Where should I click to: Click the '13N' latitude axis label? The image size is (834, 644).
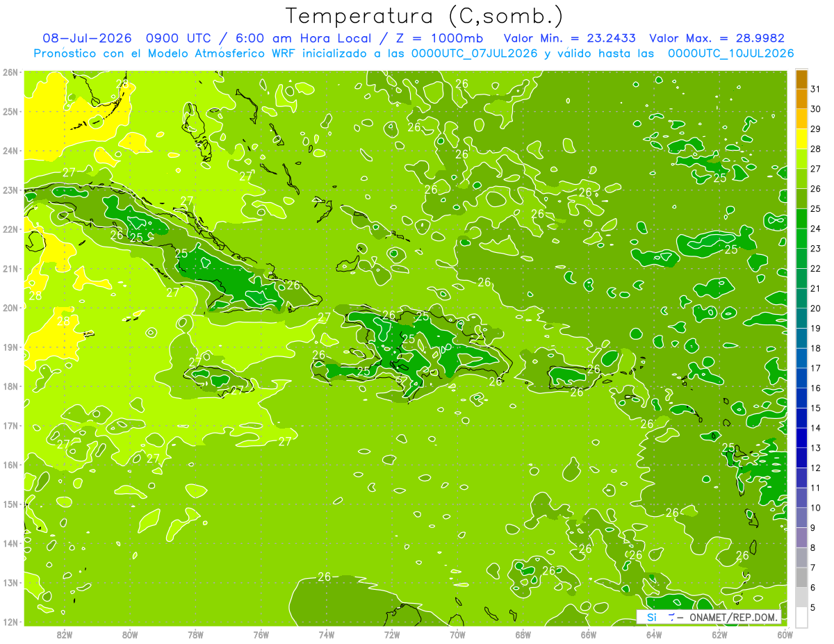(10, 582)
